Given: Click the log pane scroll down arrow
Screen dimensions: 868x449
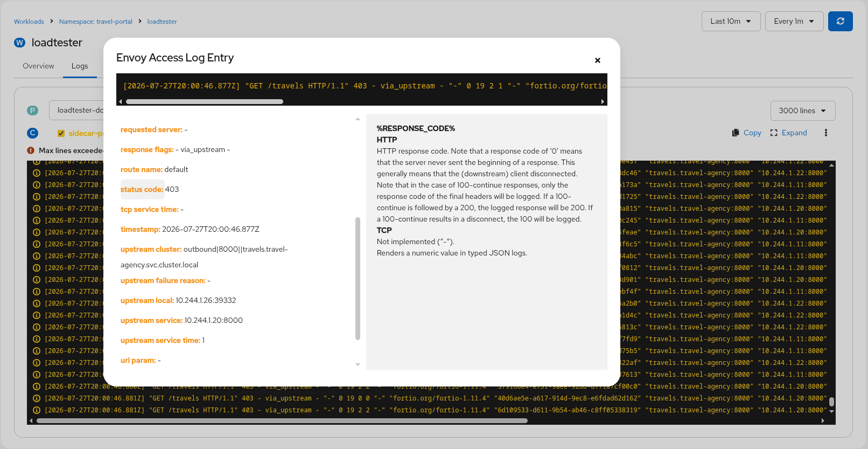Looking at the screenshot, I should click(x=831, y=411).
